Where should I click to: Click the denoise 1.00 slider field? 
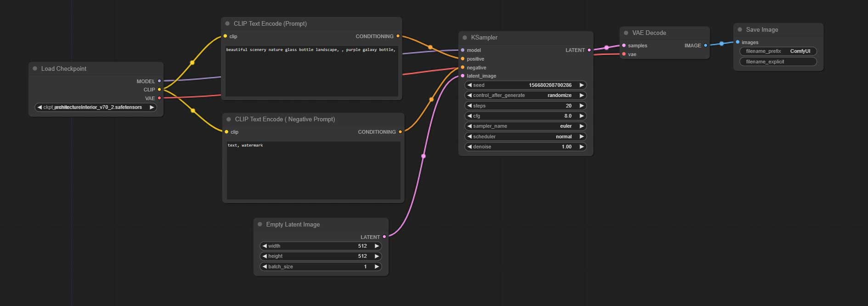[x=526, y=147]
